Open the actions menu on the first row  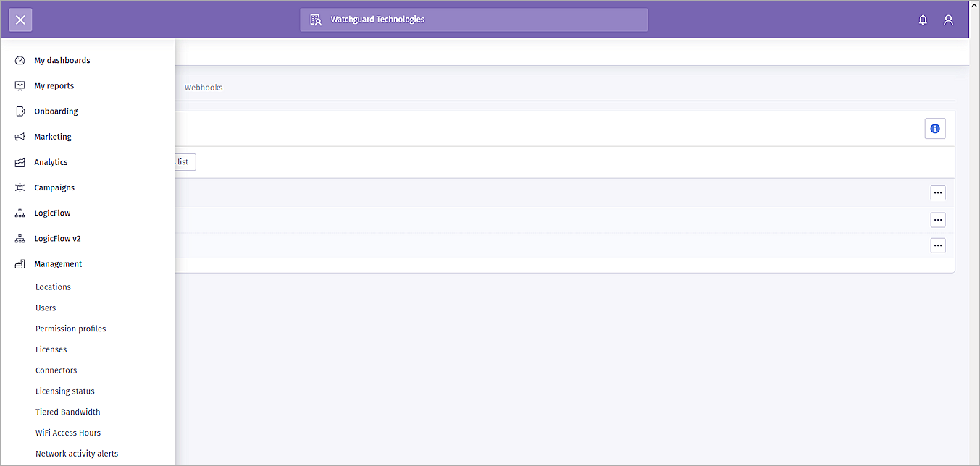(938, 192)
